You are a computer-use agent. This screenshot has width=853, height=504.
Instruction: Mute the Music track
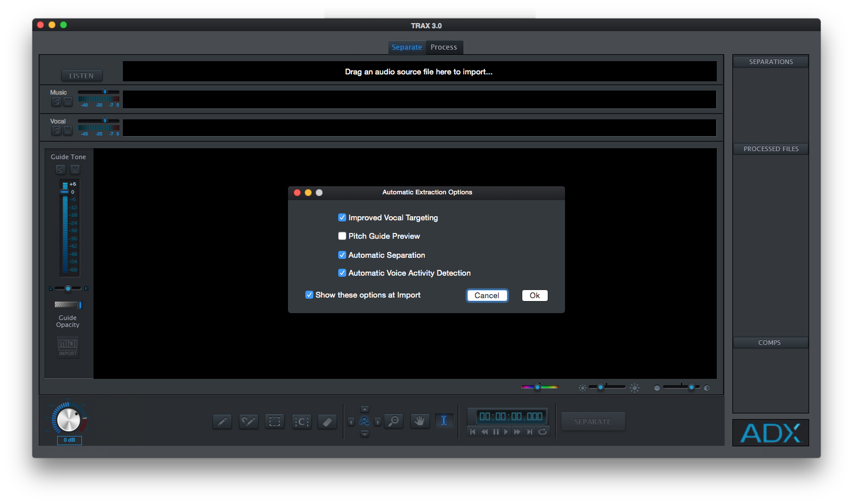pos(68,101)
